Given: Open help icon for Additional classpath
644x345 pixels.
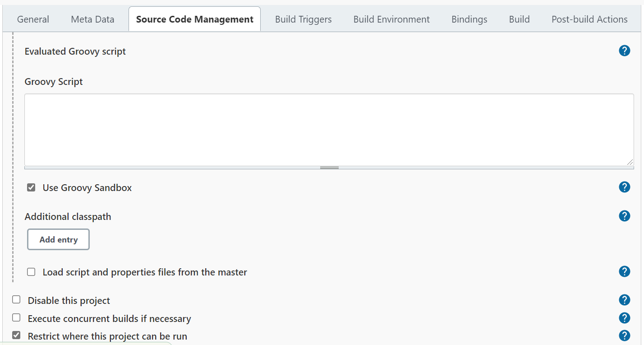Looking at the screenshot, I should coord(624,216).
